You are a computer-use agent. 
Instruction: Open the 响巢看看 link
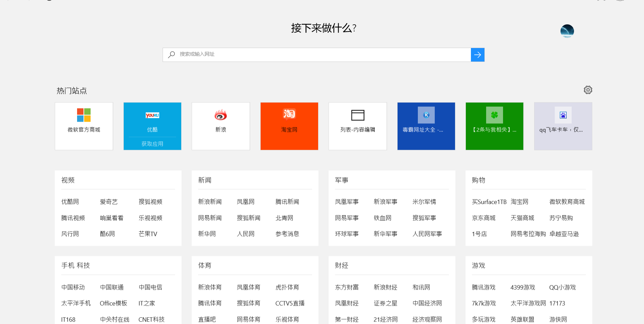click(x=112, y=218)
